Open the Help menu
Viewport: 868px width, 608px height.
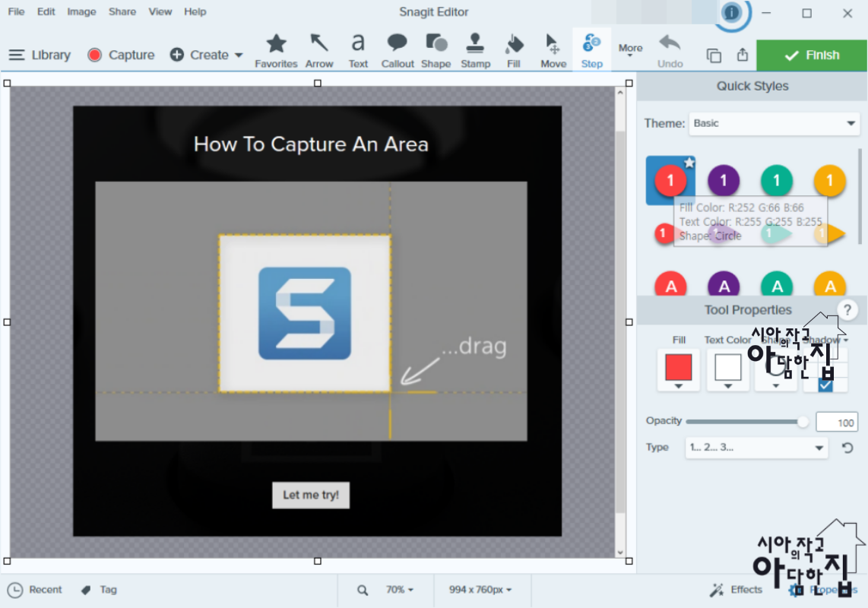point(195,11)
